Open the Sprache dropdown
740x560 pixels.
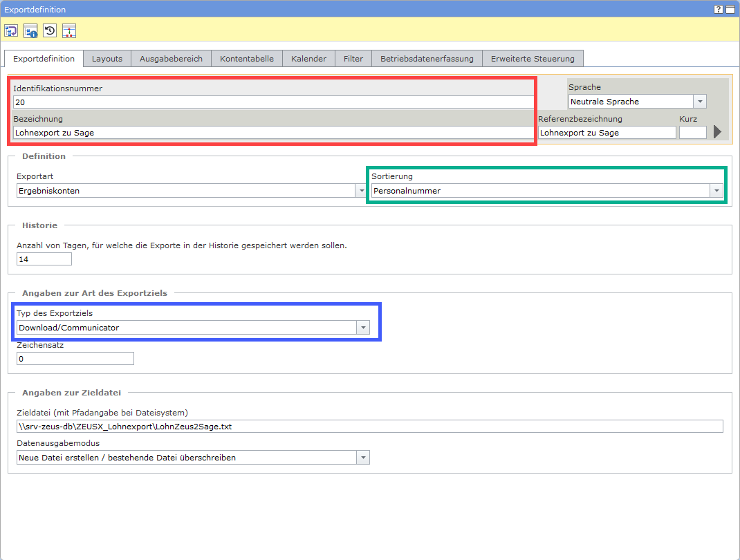click(700, 102)
